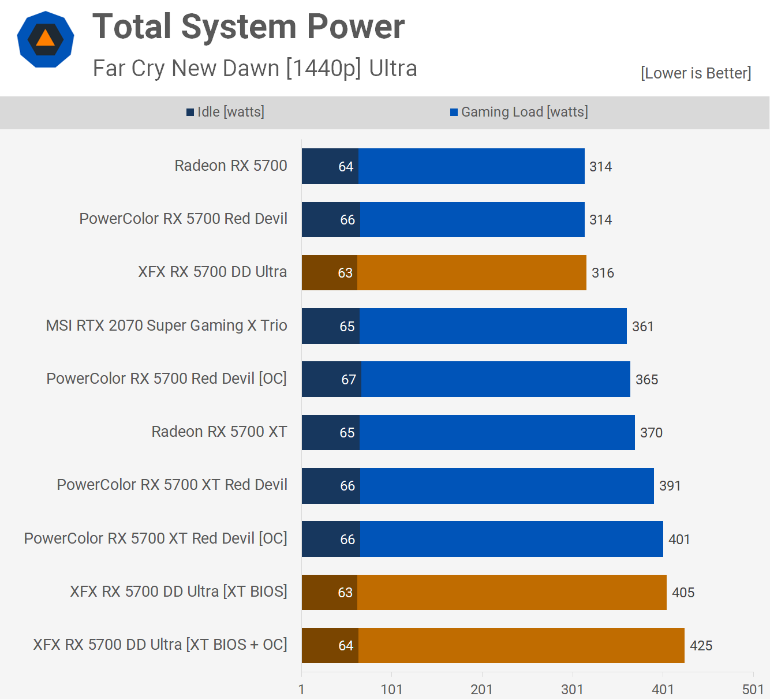Click the Idle [watts] legend label
Viewport: 770px width, 700px height.
pos(230,112)
